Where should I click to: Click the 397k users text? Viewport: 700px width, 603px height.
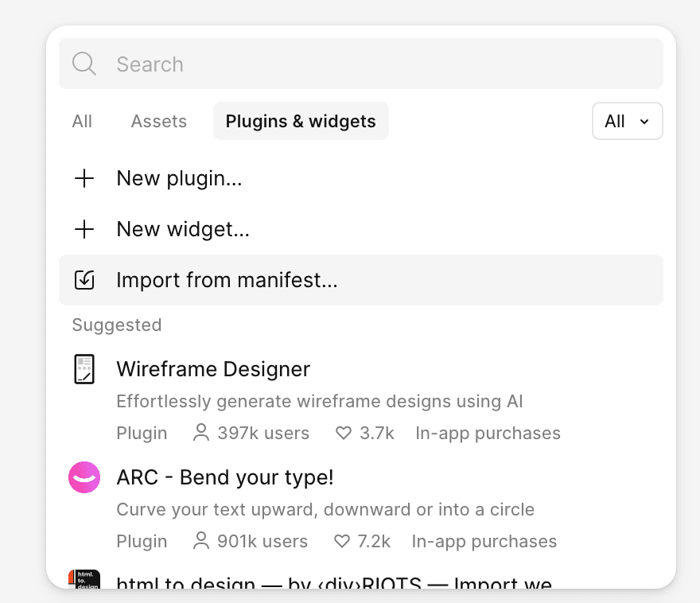pyautogui.click(x=263, y=433)
